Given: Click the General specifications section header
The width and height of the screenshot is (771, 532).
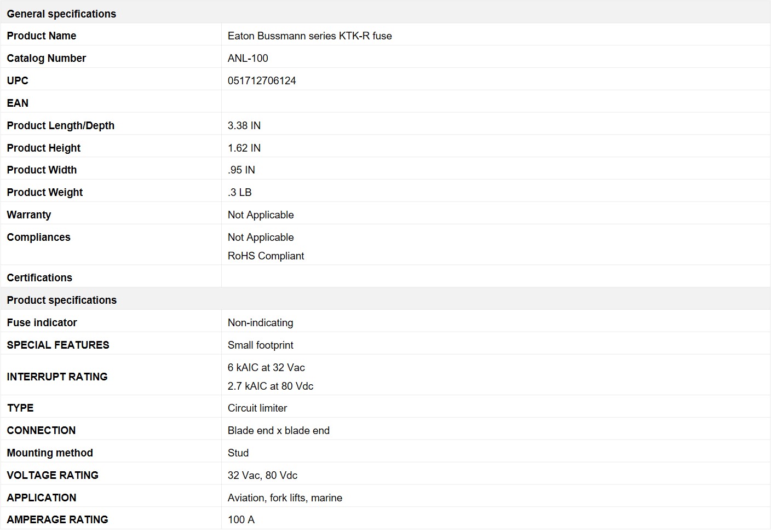Looking at the screenshot, I should coord(61,14).
